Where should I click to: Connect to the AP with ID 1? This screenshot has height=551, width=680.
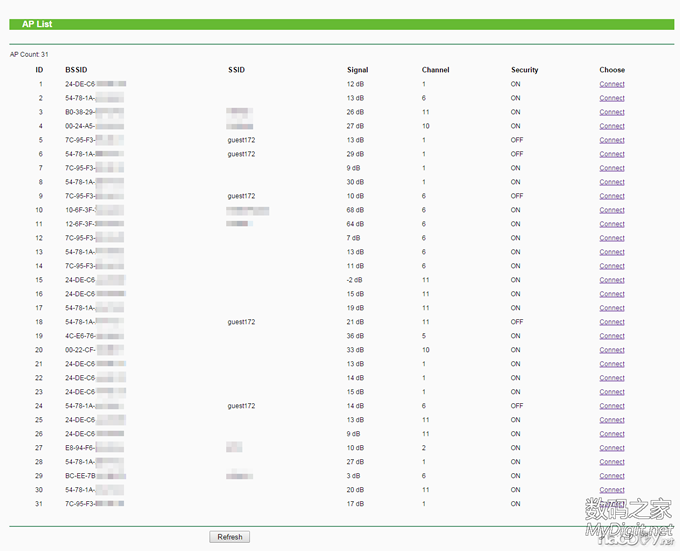pos(612,84)
